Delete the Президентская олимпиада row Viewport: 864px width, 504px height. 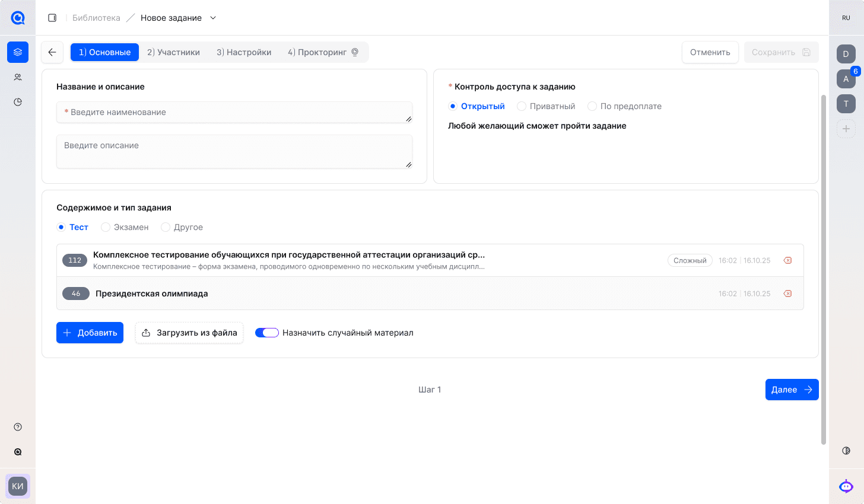pos(787,294)
